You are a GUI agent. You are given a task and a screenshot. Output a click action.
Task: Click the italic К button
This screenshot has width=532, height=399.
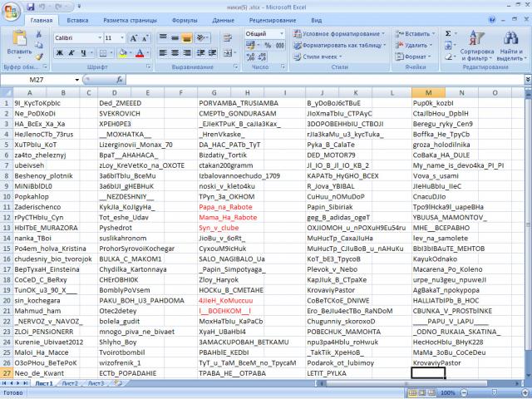[x=69, y=52]
